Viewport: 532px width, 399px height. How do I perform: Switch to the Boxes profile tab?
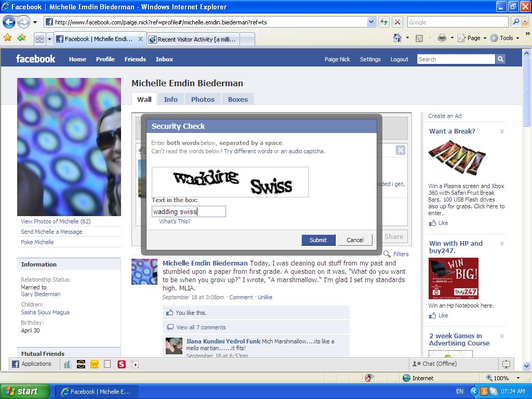pos(238,99)
